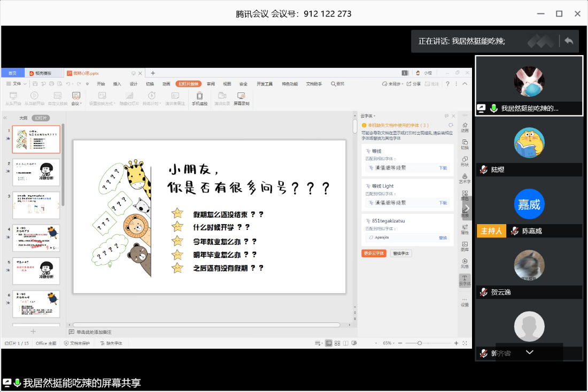Click the 云字体 cloud fonts sidebar icon
This screenshot has height=392, width=588.
465,280
